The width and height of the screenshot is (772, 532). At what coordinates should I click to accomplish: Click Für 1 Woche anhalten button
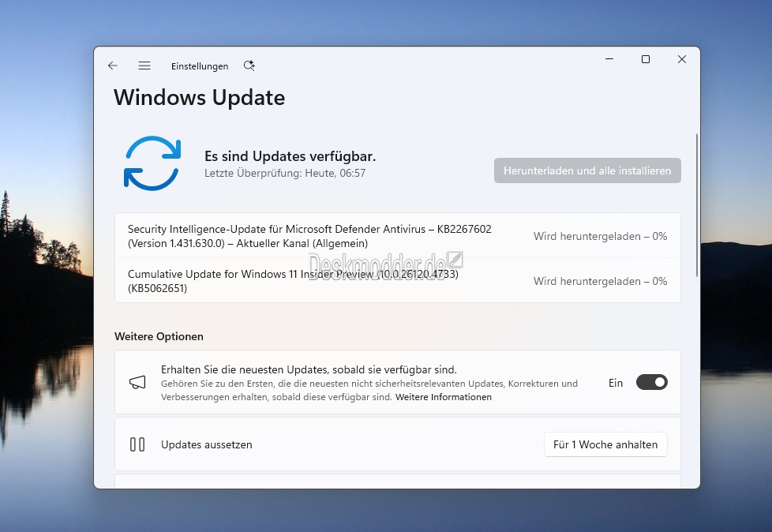(605, 444)
